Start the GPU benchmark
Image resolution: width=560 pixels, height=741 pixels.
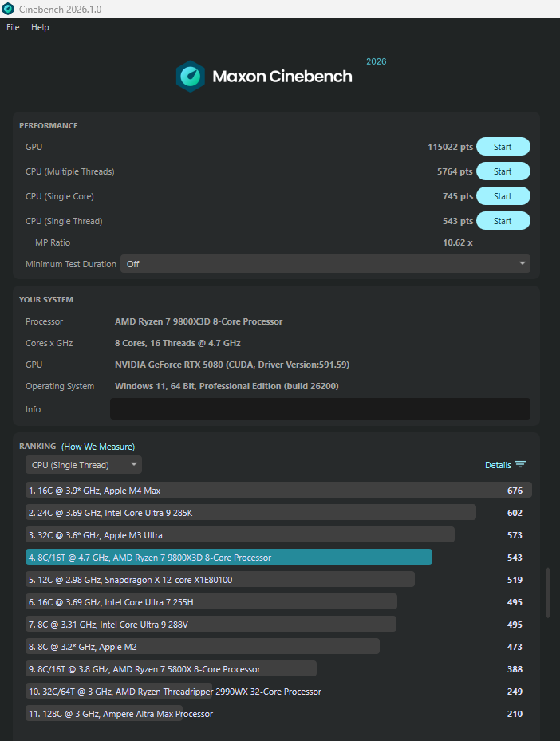(503, 147)
